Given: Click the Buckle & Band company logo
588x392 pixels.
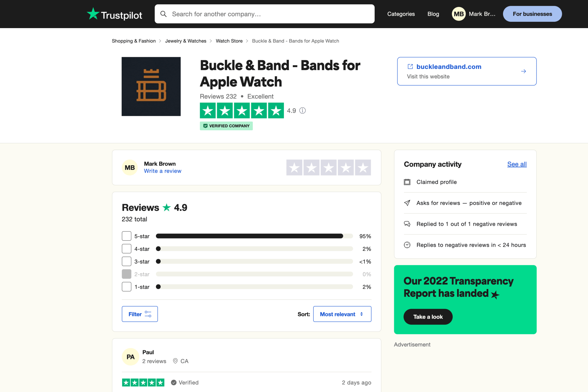Looking at the screenshot, I should tap(151, 86).
